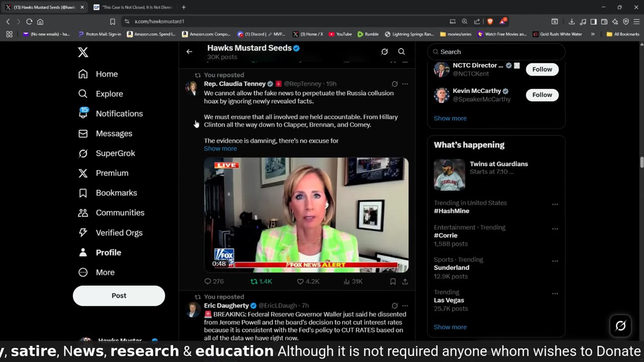644x362 pixels.
Task: Open Brave Wallet icon
Action: [x=604, y=22]
